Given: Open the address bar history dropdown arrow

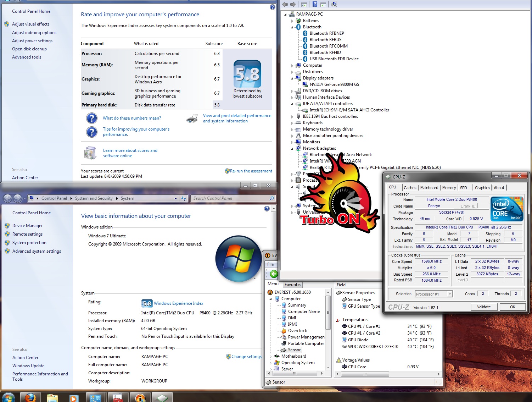Looking at the screenshot, I should pyautogui.click(x=175, y=198).
